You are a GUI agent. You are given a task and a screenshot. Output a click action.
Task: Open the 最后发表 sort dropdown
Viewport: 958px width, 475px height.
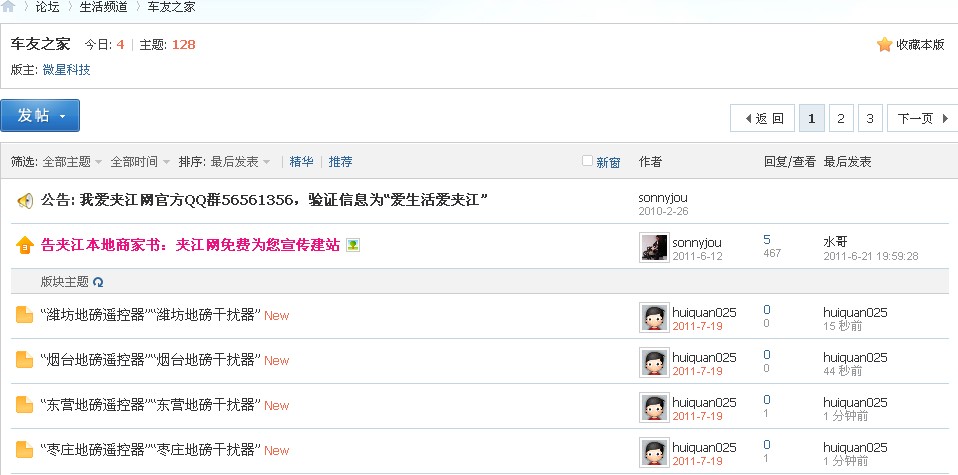pos(240,162)
